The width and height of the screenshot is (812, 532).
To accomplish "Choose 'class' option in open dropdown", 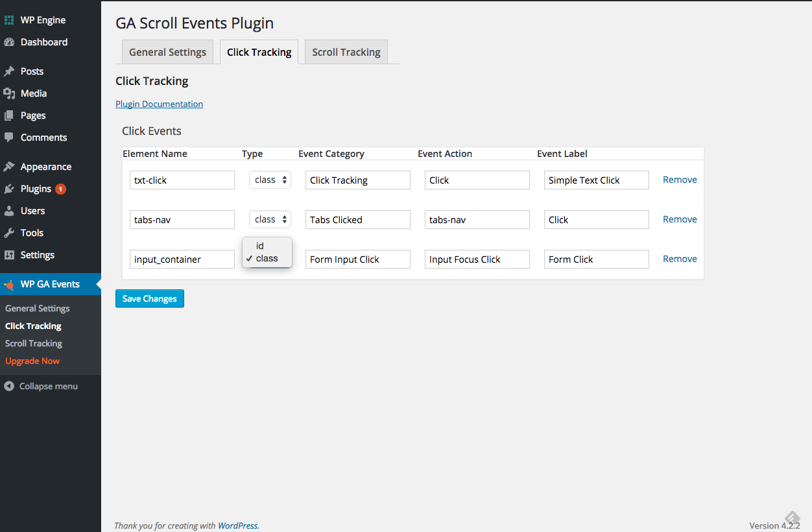I will tap(267, 258).
